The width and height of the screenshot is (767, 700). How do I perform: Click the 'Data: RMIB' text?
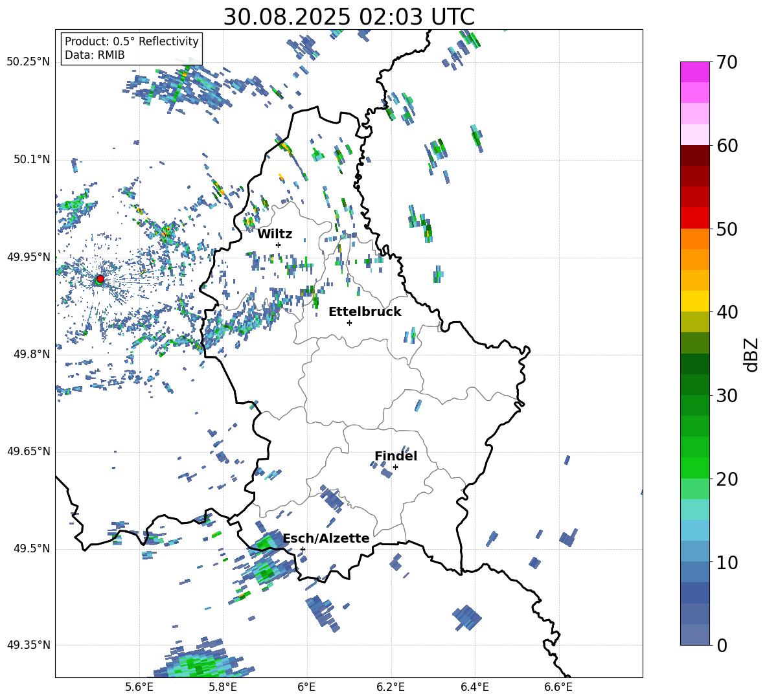(x=95, y=55)
